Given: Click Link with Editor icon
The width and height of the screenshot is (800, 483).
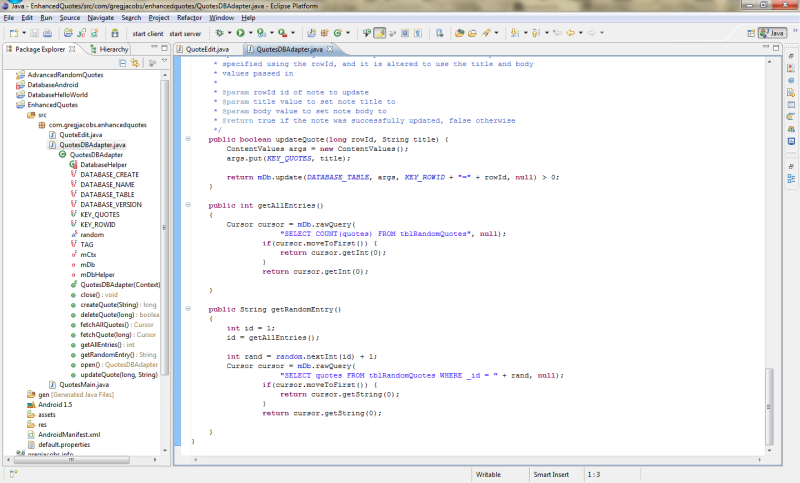Looking at the screenshot, I should click(135, 63).
